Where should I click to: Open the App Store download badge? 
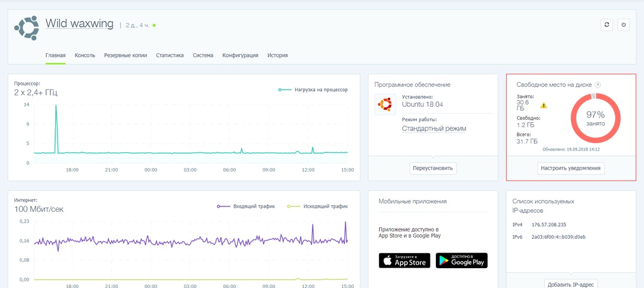(404, 260)
